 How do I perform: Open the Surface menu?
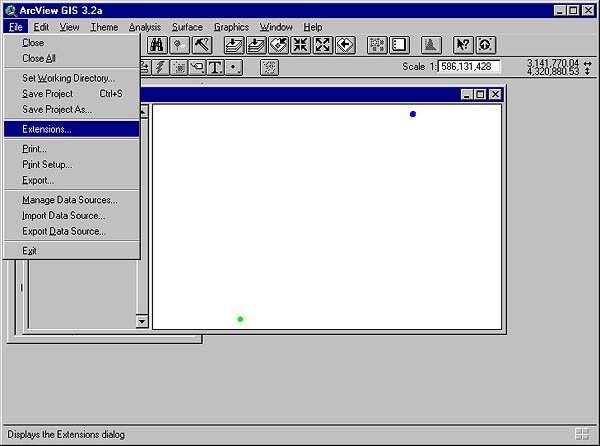(187, 27)
